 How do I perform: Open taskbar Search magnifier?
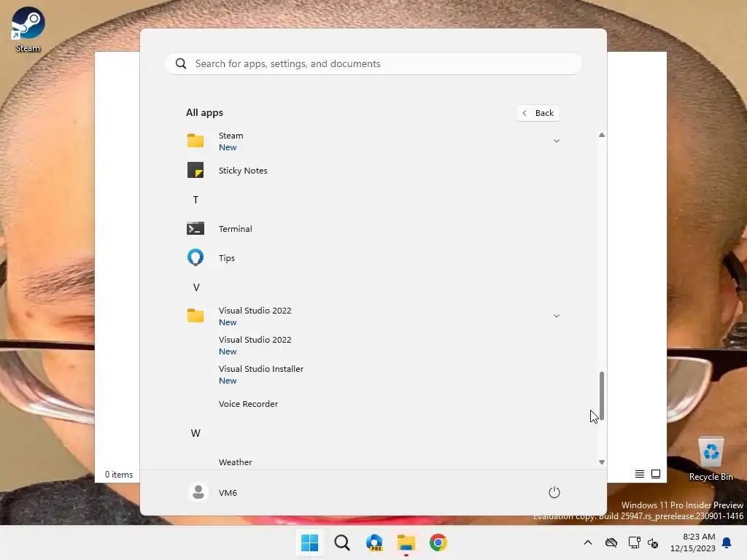341,542
